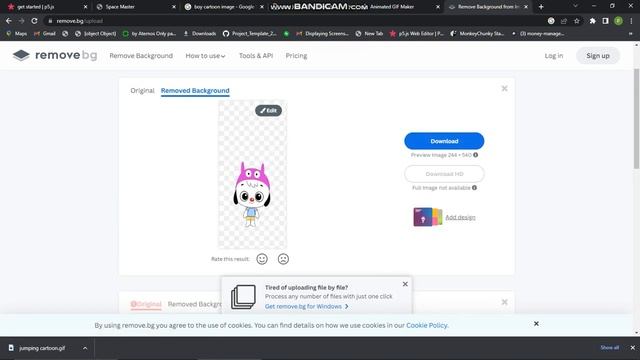640x360 pixels.
Task: Go forward in browser history
Action: pos(22,21)
